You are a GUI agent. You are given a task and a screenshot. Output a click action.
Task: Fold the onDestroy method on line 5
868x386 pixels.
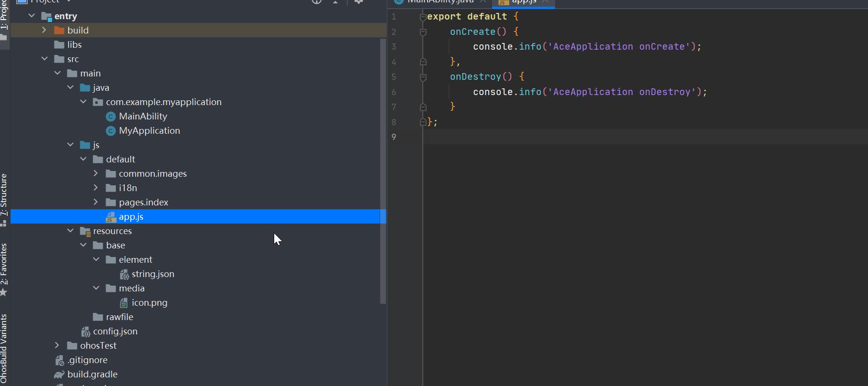(x=423, y=77)
